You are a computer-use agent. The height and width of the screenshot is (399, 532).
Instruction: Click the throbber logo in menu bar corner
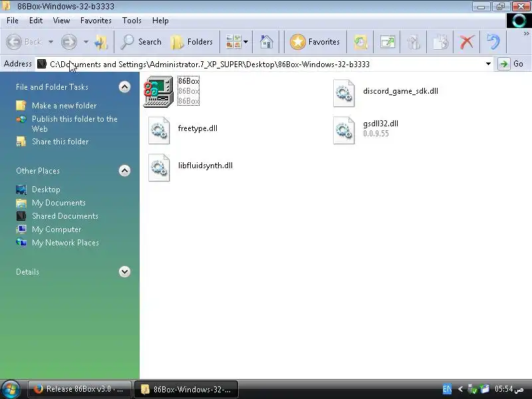tap(519, 21)
